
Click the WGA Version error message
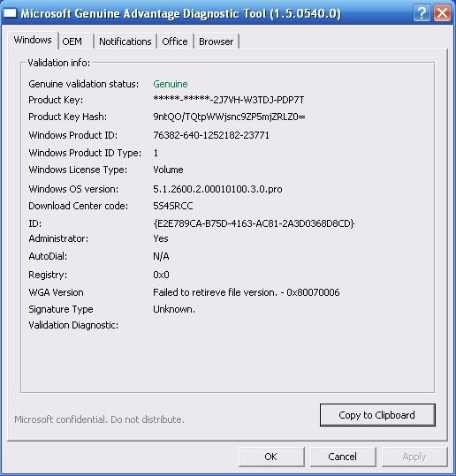[246, 292]
